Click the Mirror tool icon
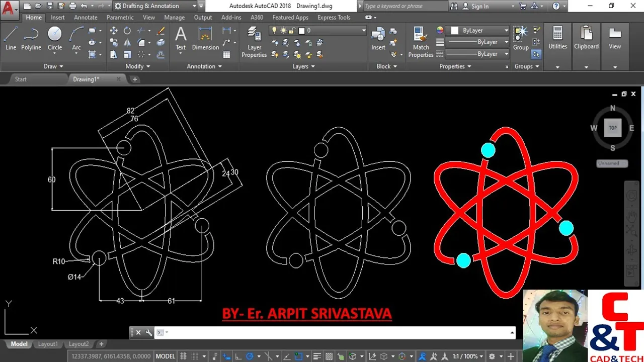The image size is (644, 362). 127,43
